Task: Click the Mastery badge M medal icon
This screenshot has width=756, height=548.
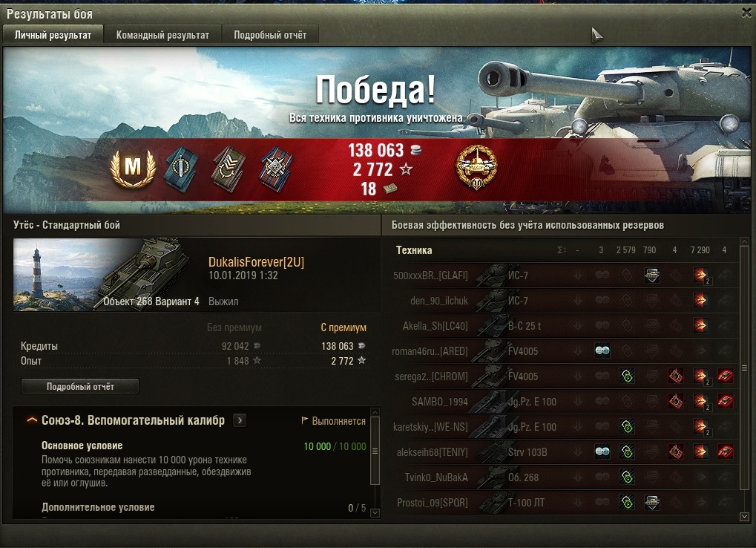Action: pyautogui.click(x=133, y=167)
